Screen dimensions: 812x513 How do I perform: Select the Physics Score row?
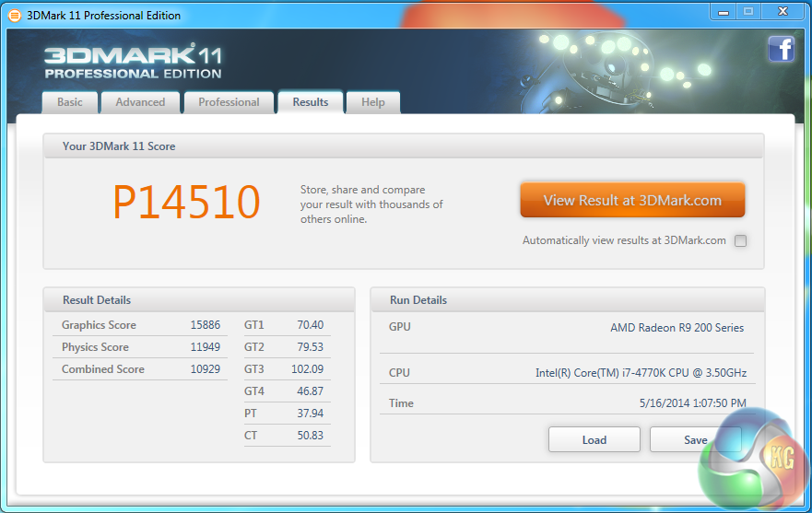(x=140, y=347)
